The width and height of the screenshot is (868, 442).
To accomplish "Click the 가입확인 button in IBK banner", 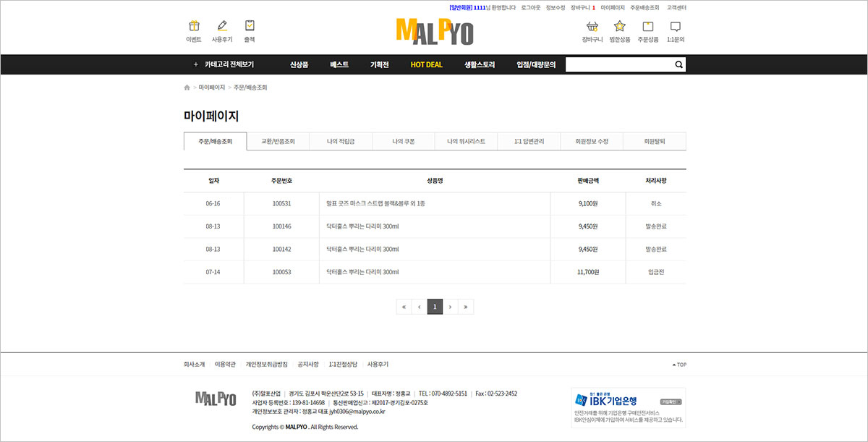I will click(671, 401).
